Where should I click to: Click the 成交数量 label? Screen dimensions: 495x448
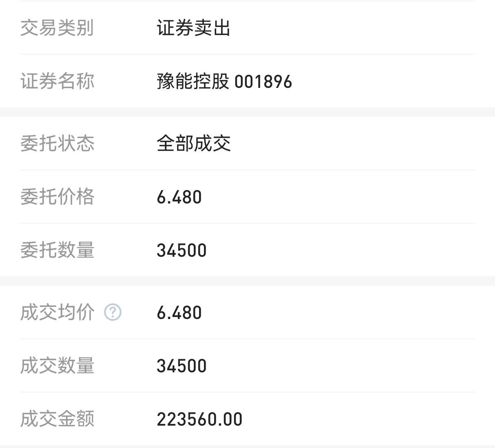57,366
